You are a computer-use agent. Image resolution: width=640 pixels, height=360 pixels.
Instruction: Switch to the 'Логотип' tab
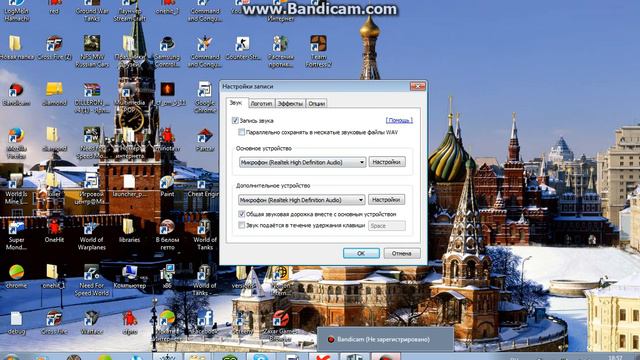tap(261, 103)
